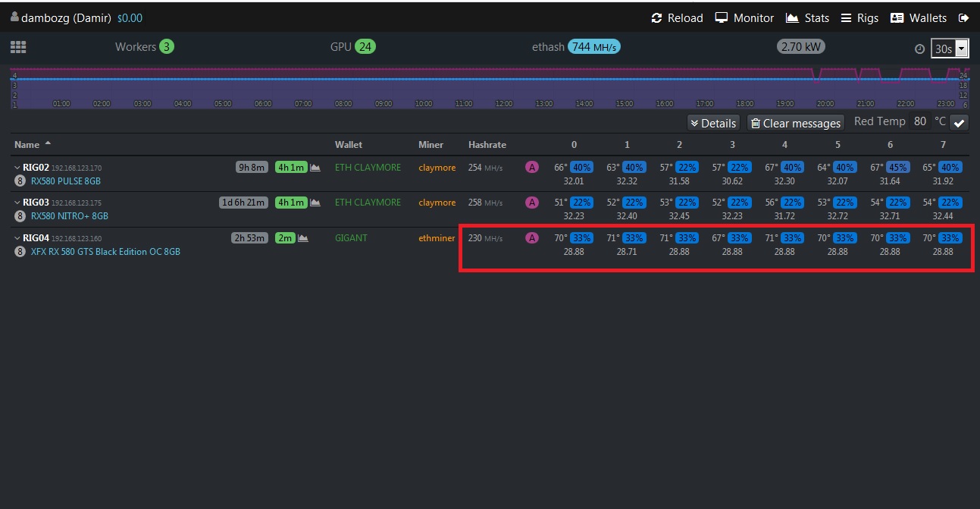Screen dimensions: 980x509
Task: Open the 30s refresh interval dropdown
Action: (950, 49)
